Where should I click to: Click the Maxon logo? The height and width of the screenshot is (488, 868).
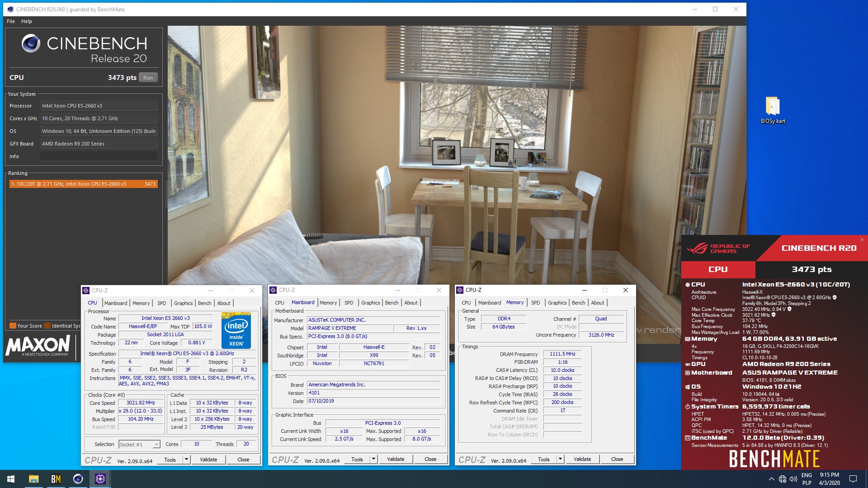pos(38,346)
